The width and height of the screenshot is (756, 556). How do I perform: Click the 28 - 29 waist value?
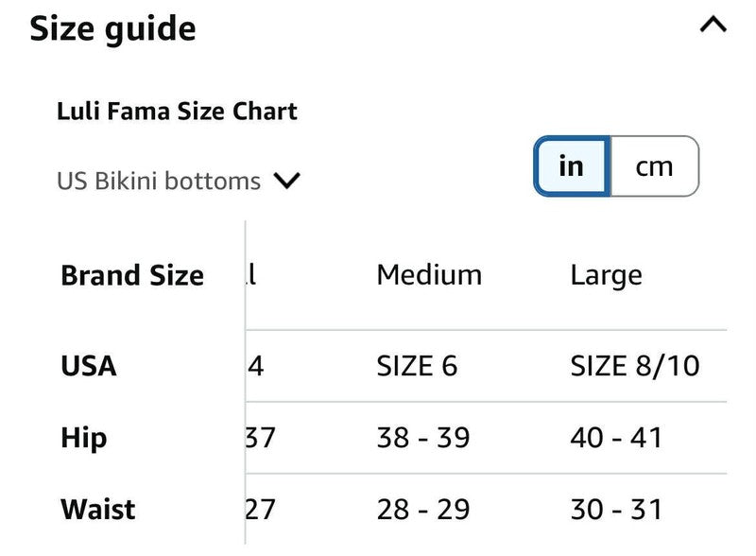coord(423,510)
